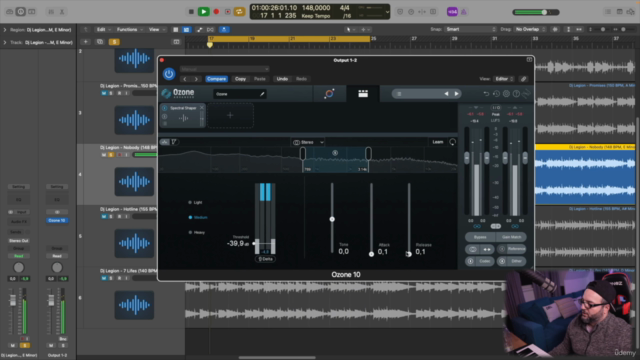This screenshot has height=360, width=640.
Task: Adjust the master volume slider
Action: coord(544,12)
